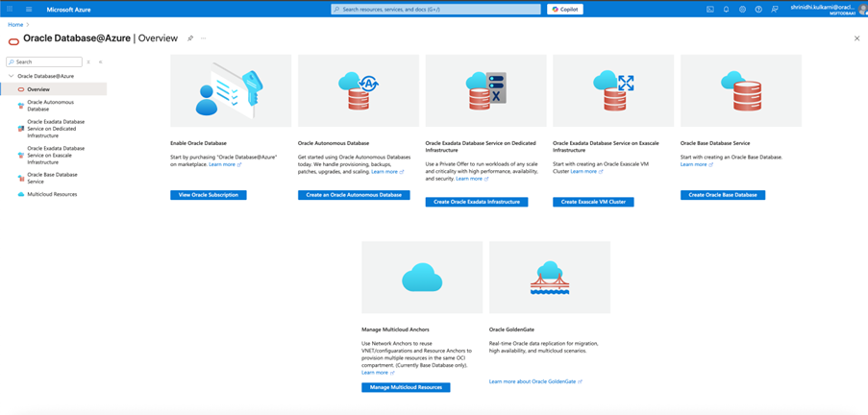Click the Exadata Exascale Infrastructure sidebar icon
Screen dimensions: 868x415
click(21, 156)
